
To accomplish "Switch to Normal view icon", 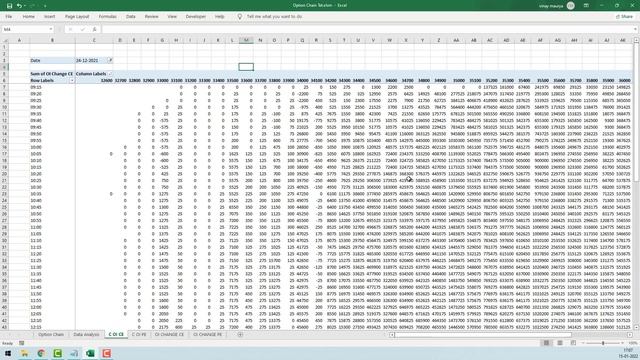I will pyautogui.click(x=546, y=343).
